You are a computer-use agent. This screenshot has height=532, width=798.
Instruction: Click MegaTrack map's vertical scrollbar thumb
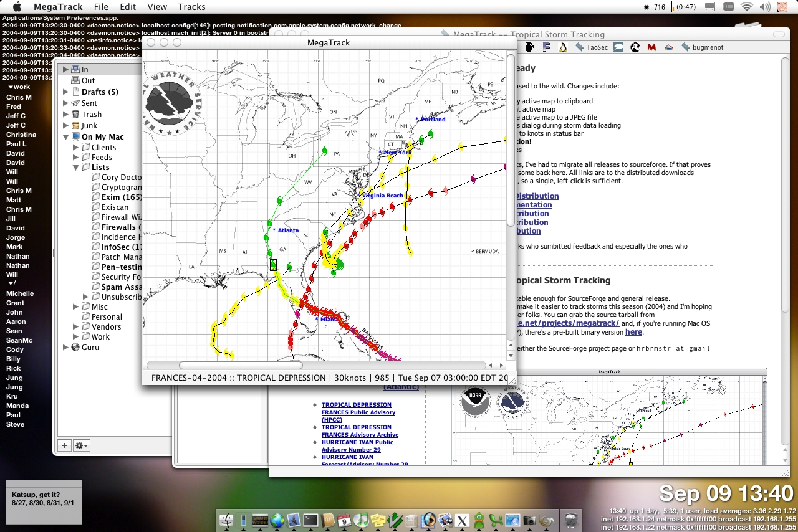(511, 141)
